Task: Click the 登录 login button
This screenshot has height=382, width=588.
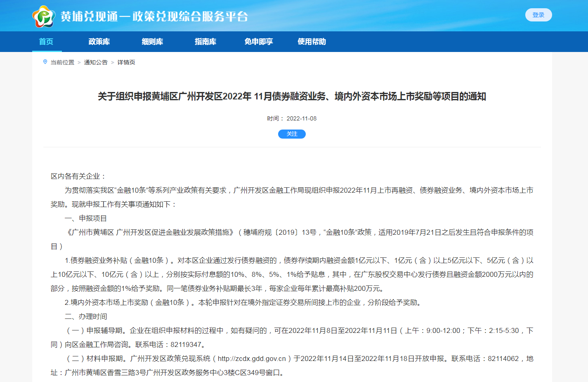Action: pos(538,15)
